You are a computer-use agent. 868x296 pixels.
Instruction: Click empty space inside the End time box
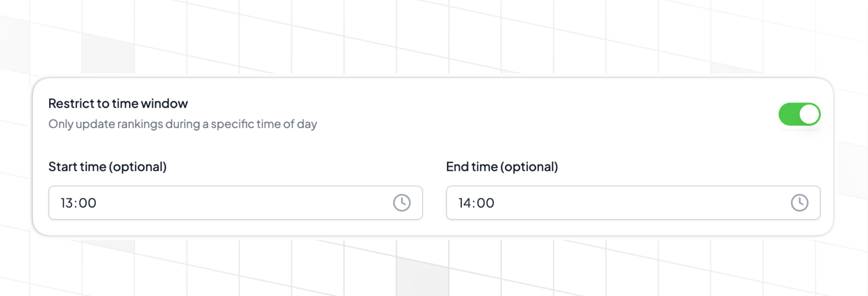click(x=639, y=203)
